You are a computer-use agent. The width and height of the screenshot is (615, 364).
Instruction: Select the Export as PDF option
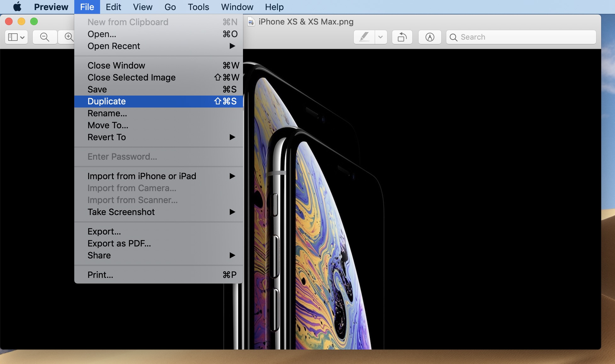[119, 244]
